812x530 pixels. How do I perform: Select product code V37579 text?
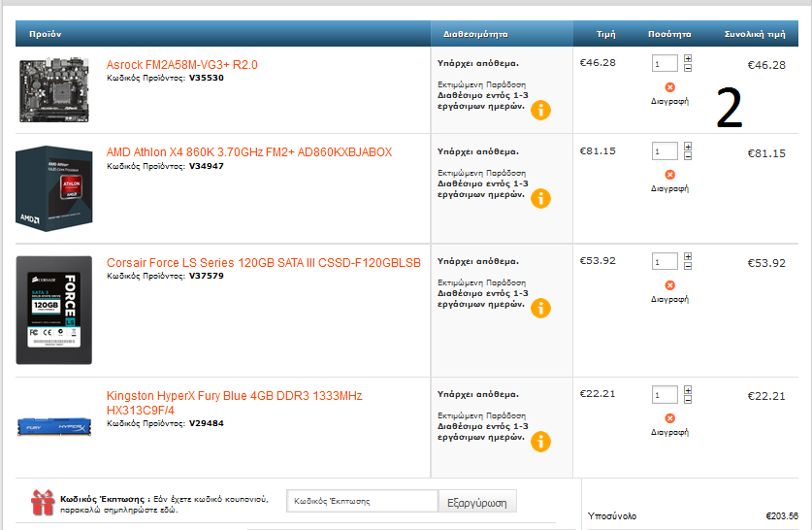click(206, 276)
